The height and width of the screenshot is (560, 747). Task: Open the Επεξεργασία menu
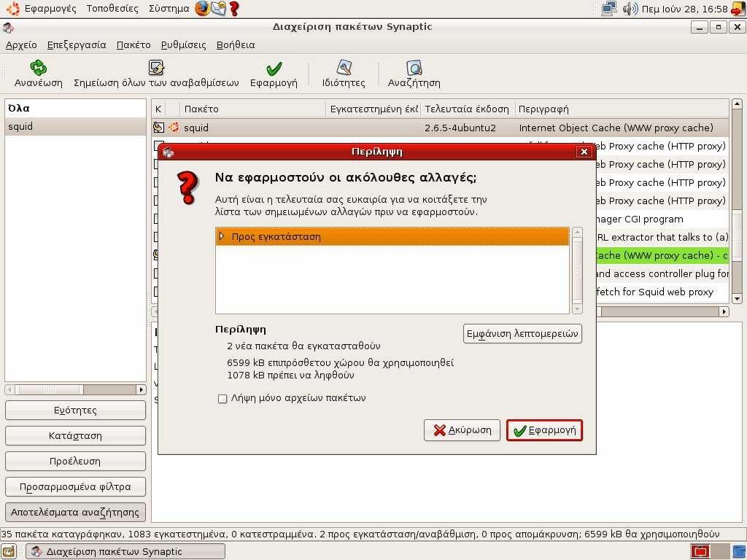pos(77,44)
